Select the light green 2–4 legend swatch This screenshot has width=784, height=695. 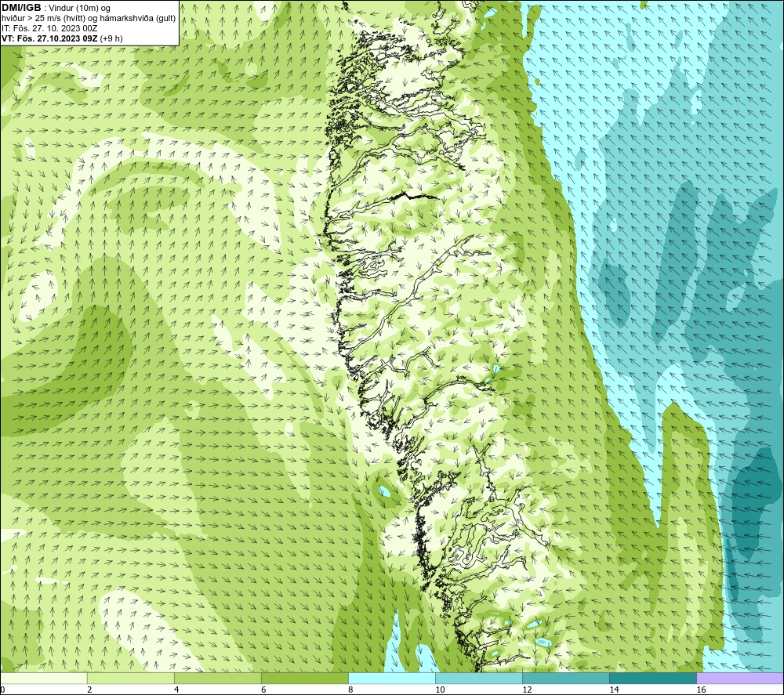(130, 678)
